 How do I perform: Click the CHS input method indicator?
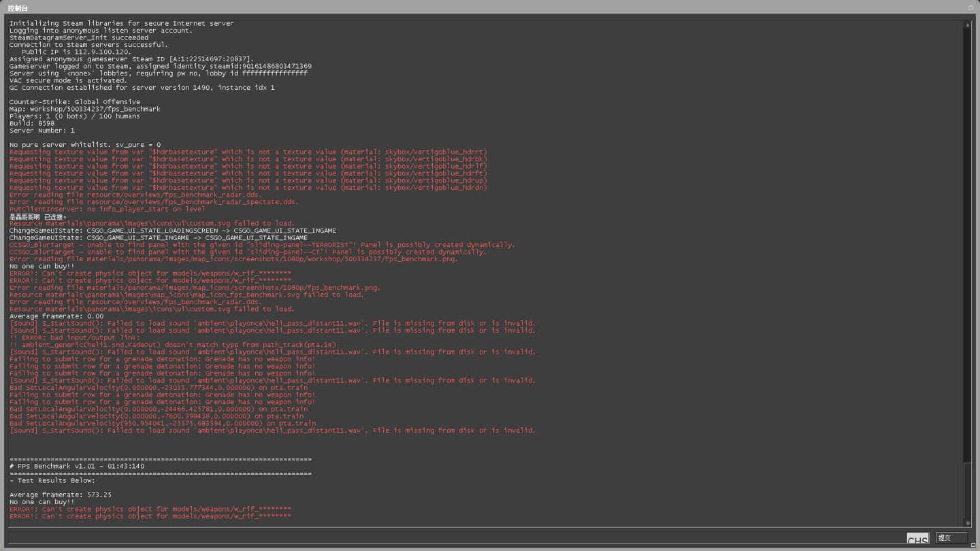[917, 539]
